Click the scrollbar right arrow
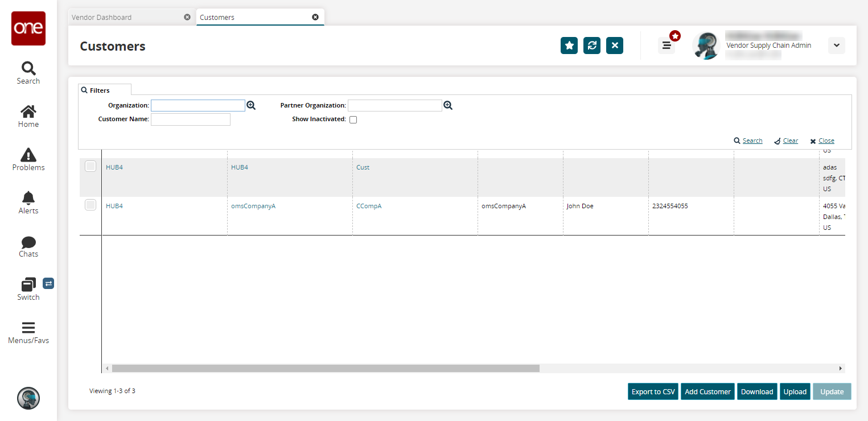The height and width of the screenshot is (421, 868). pyautogui.click(x=841, y=369)
